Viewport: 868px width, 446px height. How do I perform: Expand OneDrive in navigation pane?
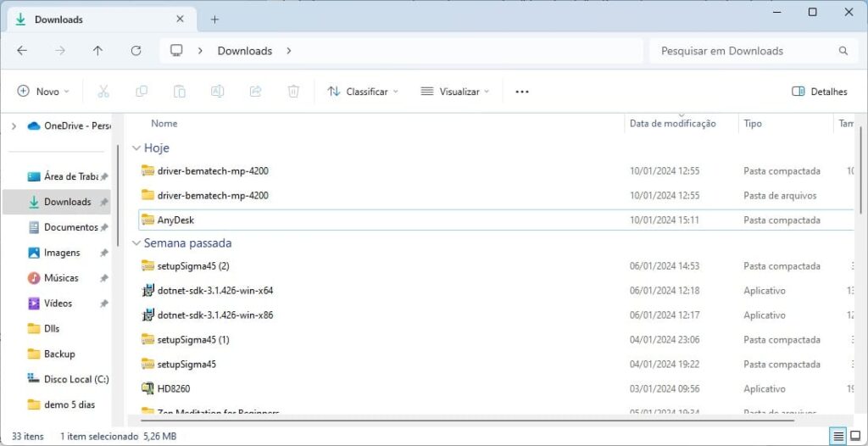(x=14, y=125)
